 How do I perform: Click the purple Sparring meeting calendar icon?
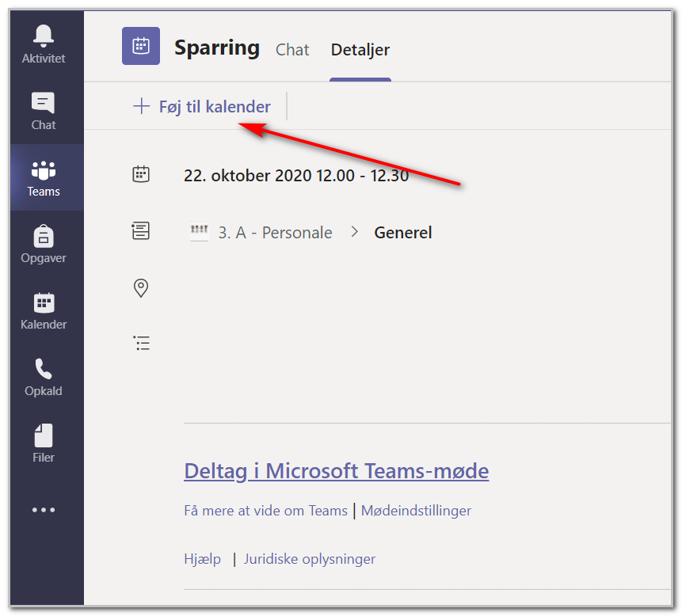coord(141,46)
